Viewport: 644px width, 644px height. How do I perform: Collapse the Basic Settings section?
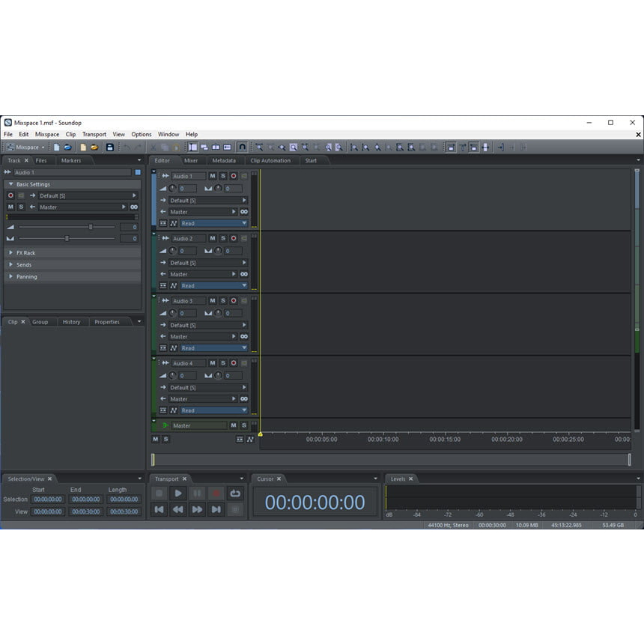(33, 184)
